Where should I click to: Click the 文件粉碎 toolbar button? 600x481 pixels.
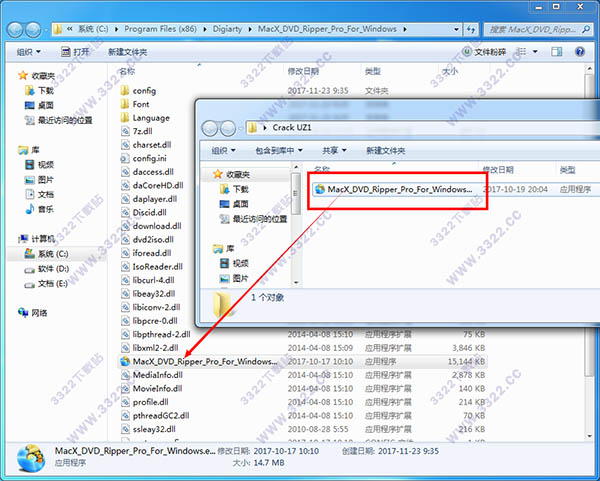484,52
